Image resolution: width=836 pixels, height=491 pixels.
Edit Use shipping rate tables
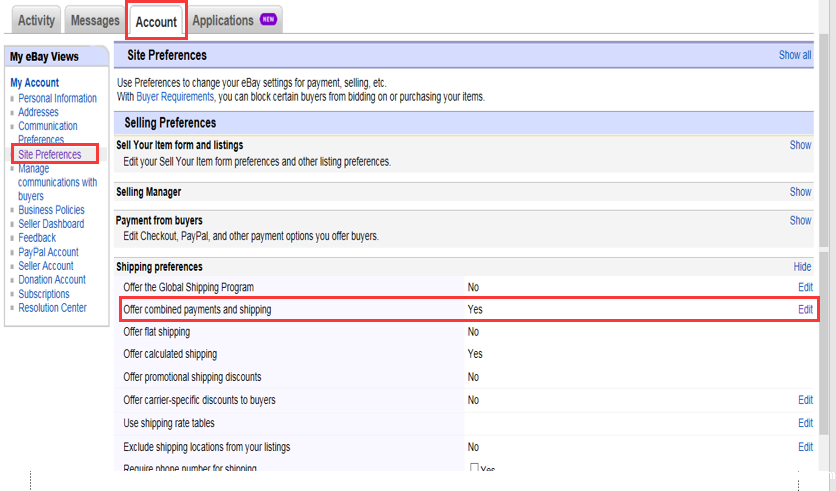click(x=805, y=424)
